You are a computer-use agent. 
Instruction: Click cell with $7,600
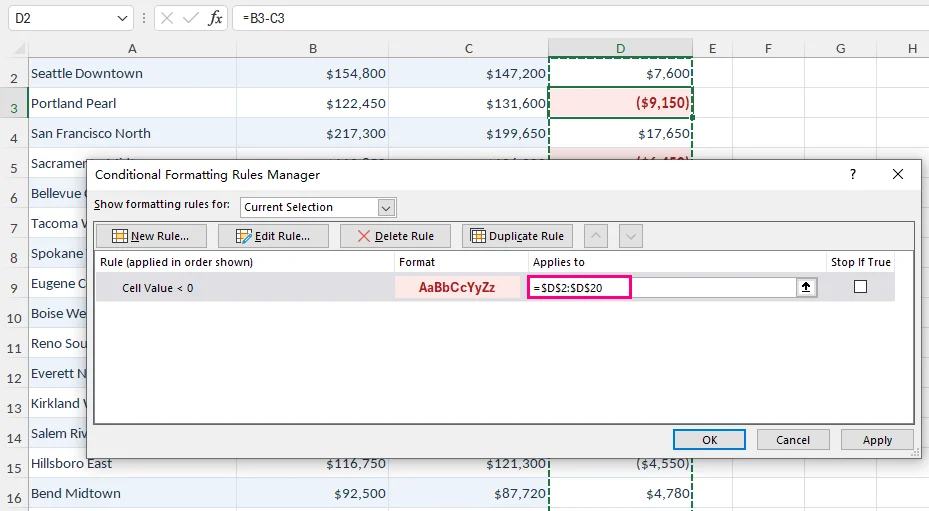click(x=620, y=74)
